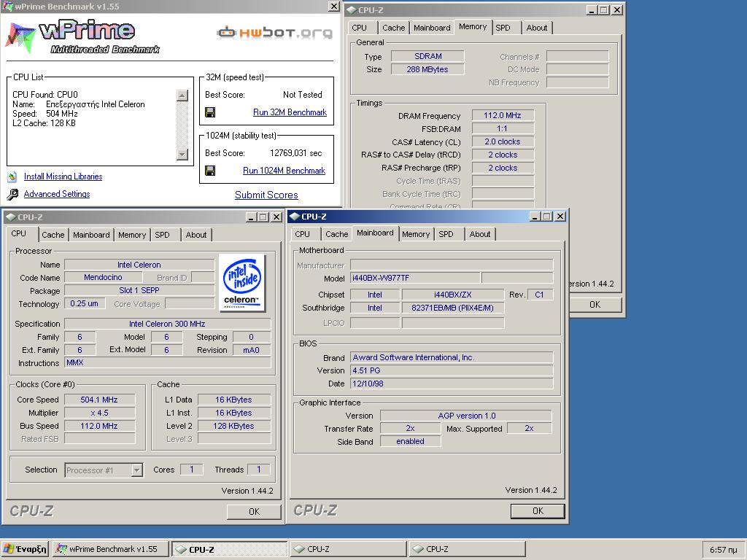This screenshot has height=560, width=747.
Task: Open About tab in CPU-Z Mainboard window
Action: [480, 234]
